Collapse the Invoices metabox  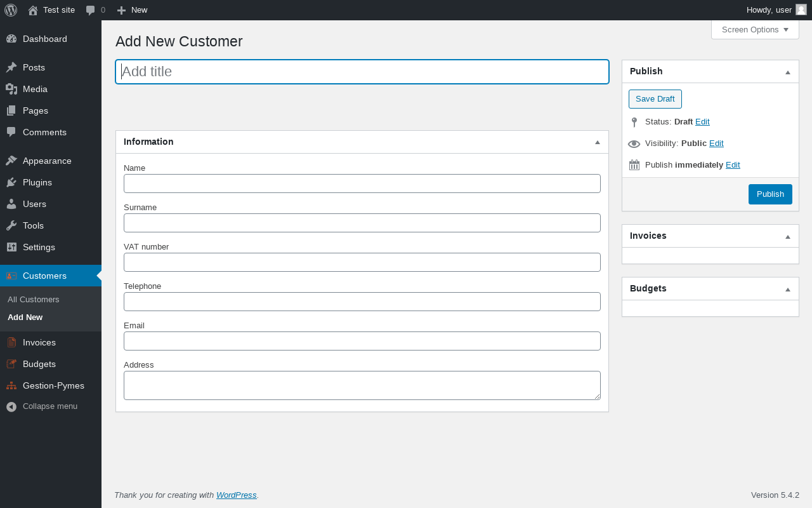[x=787, y=236]
